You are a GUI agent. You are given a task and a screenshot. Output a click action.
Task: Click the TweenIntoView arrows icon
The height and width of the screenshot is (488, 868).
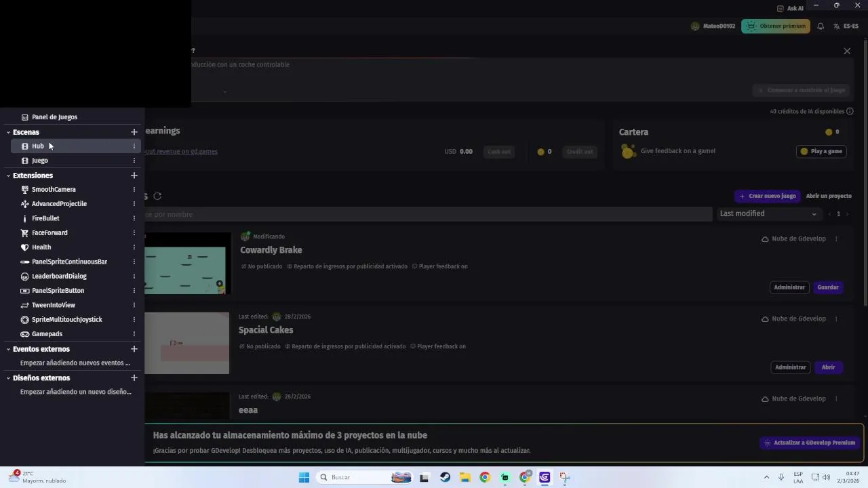(x=25, y=305)
